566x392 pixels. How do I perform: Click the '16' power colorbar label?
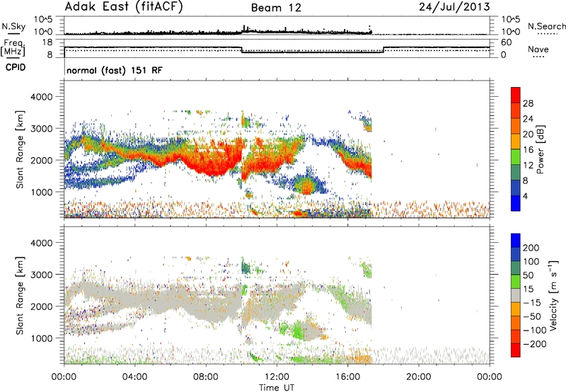pyautogui.click(x=528, y=150)
